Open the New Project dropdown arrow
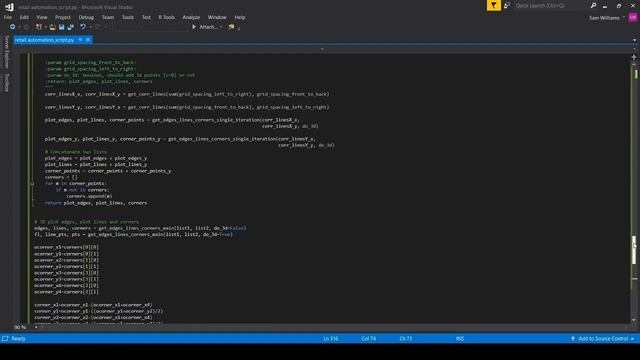Viewport: 640px width, 360px height. [x=45, y=27]
